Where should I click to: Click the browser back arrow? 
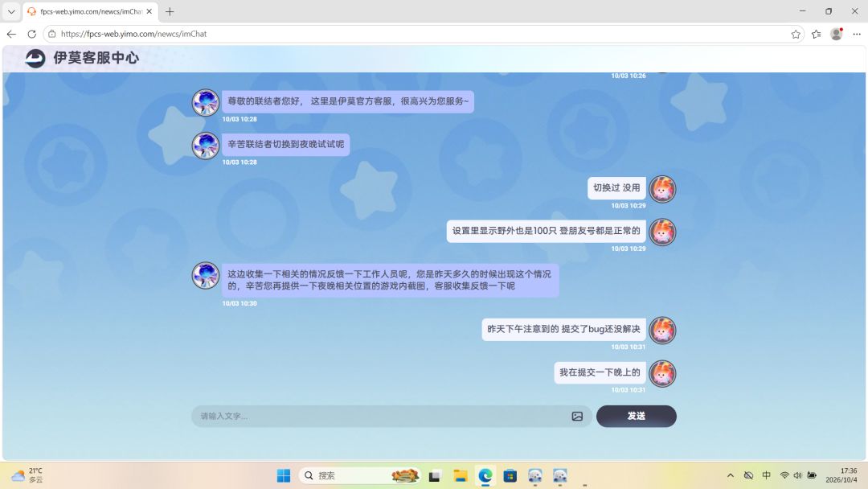[x=11, y=34]
